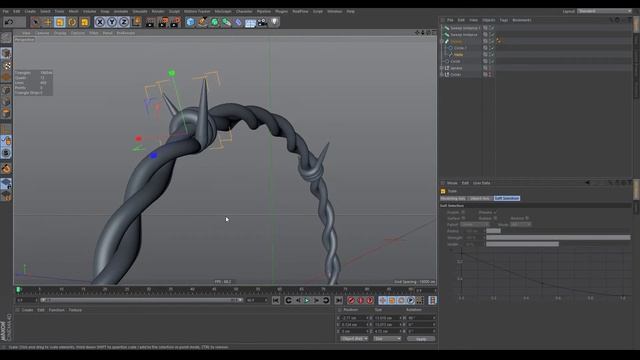Open the soft selection Mode dropdown
This screenshot has width=640, height=360.
click(520, 224)
